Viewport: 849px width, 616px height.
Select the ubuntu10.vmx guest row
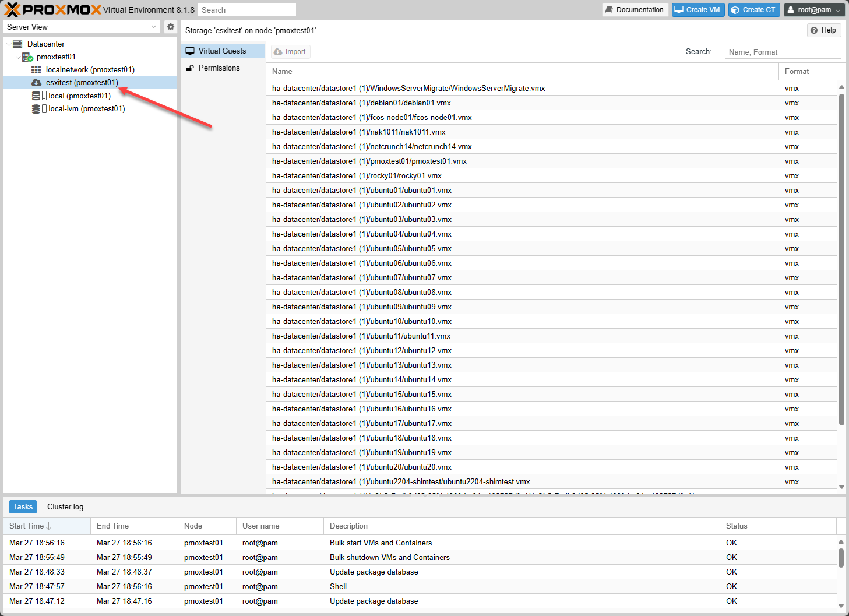[551, 322]
